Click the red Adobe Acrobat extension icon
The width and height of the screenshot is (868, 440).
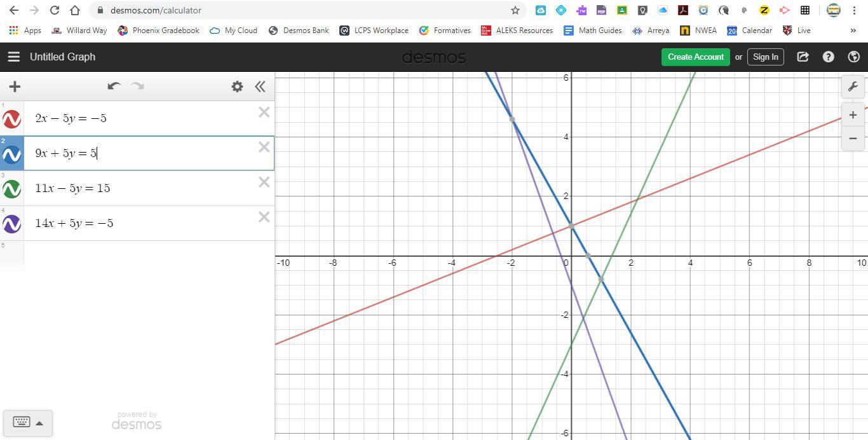[x=683, y=10]
